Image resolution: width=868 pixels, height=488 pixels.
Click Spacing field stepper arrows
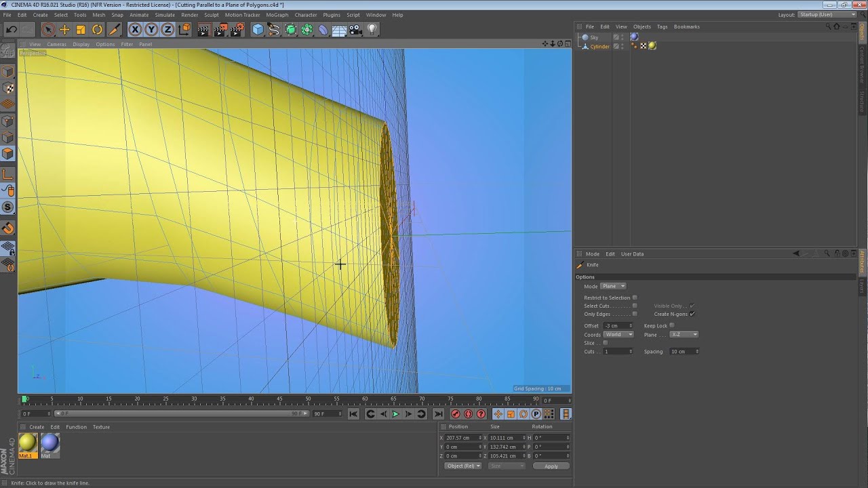click(697, 352)
